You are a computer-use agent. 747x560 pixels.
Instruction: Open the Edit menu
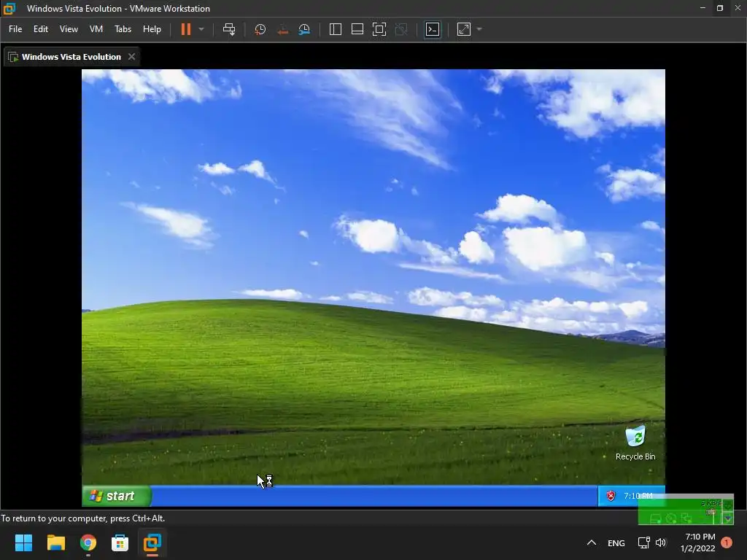41,29
